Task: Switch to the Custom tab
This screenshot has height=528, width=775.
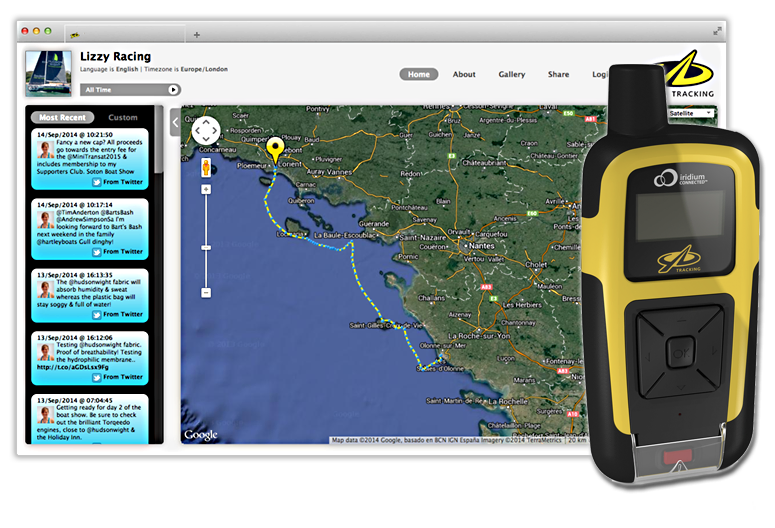Action: coord(123,117)
